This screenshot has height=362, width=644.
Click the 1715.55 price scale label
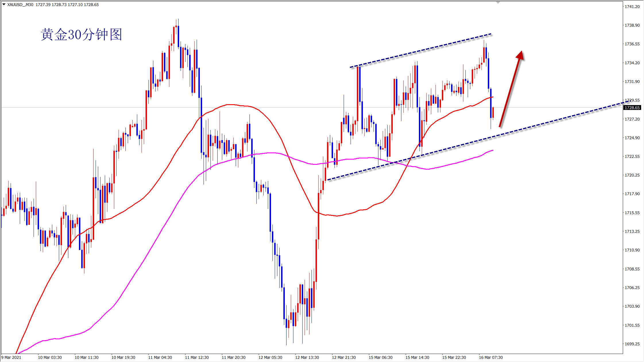(x=632, y=213)
